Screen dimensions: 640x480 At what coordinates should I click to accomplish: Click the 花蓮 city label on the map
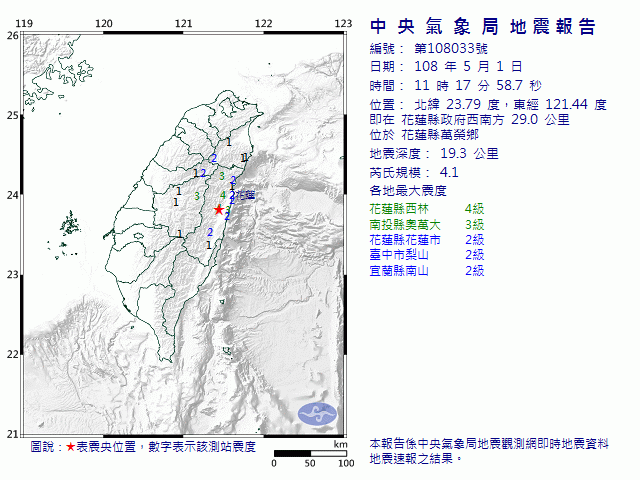[x=245, y=195]
